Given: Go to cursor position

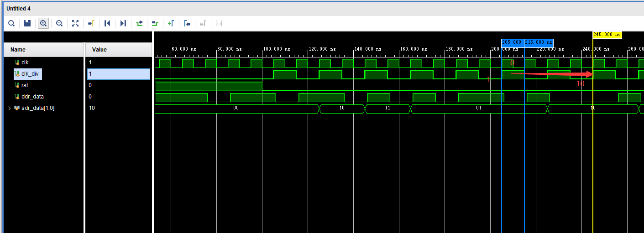Looking at the screenshot, I should [x=91, y=23].
